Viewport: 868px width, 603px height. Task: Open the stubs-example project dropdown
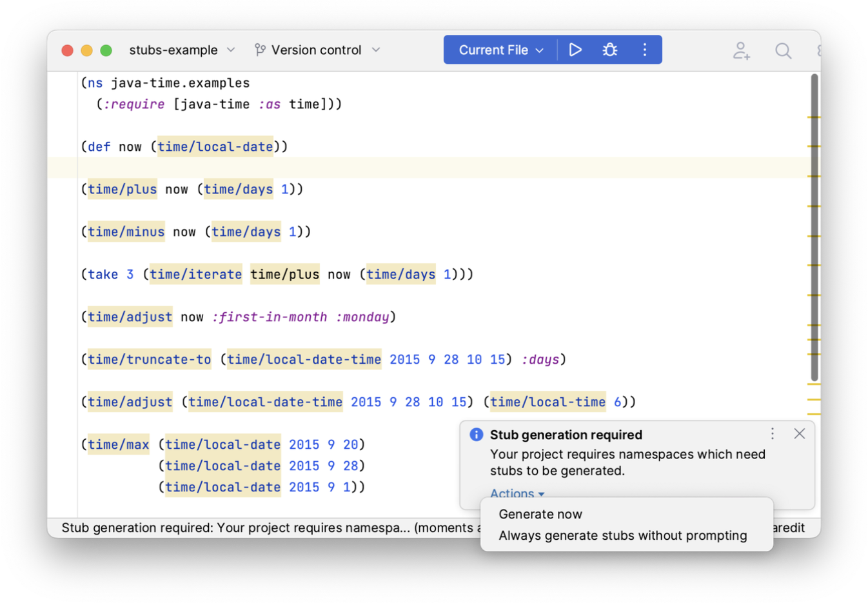click(x=182, y=50)
